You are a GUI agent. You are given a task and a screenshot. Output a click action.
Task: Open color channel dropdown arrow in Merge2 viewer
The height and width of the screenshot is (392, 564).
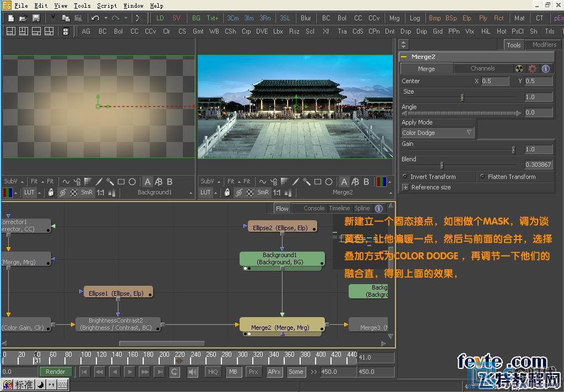click(x=390, y=182)
